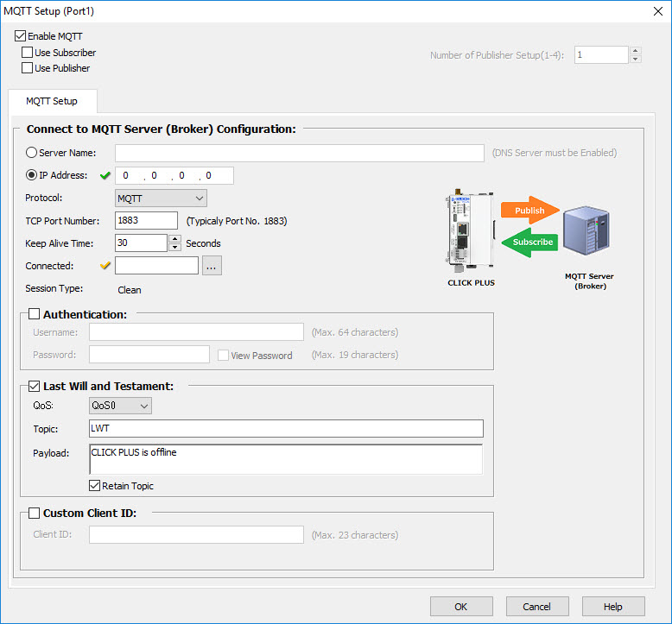Click the last octet of IP Address
672x624 pixels.
pyautogui.click(x=209, y=175)
